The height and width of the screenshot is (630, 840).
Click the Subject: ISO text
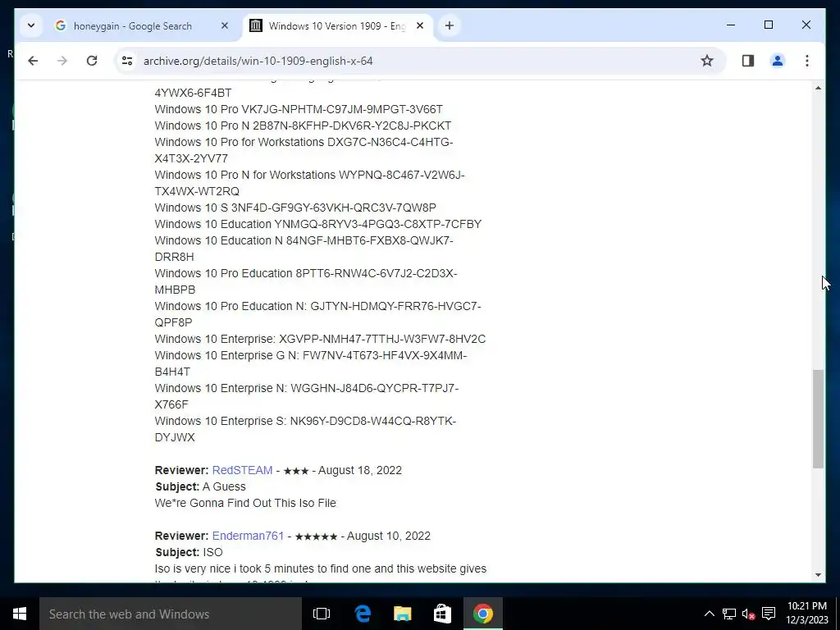point(189,552)
